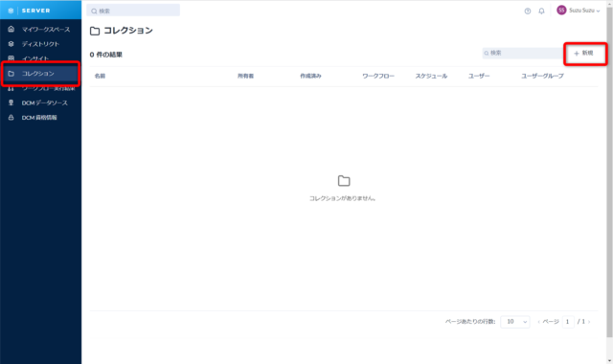This screenshot has height=364, width=613.
Task: Click the global 検索 field at top
Action: [133, 11]
